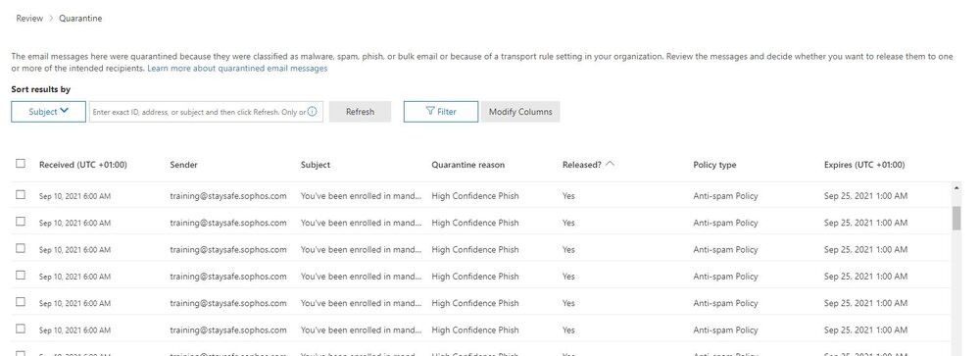Click the Refresh button
Viewport: 980px width, 356px height.
click(x=360, y=112)
